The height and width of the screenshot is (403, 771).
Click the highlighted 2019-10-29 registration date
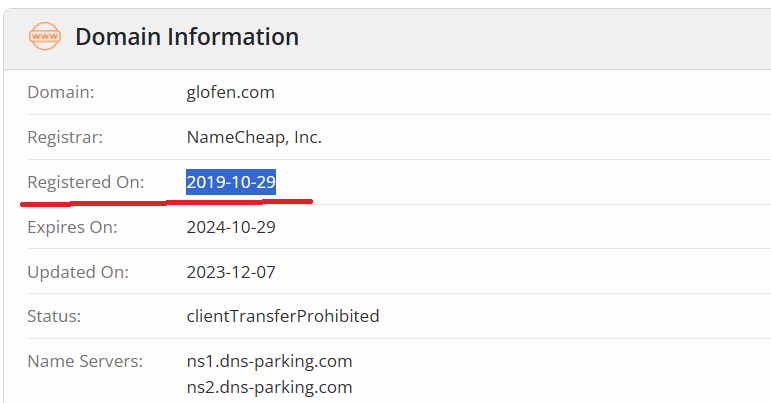tap(231, 182)
